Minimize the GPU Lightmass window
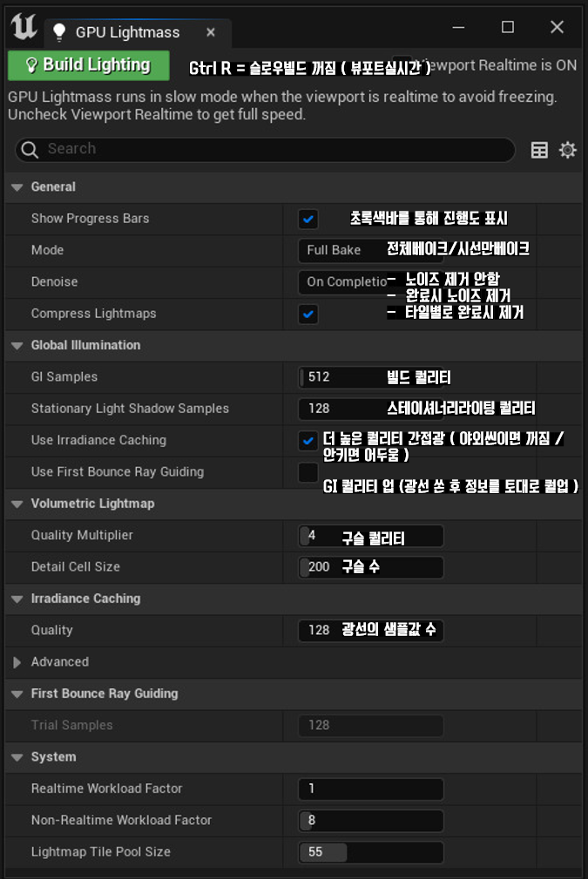The height and width of the screenshot is (879, 588). [x=458, y=27]
